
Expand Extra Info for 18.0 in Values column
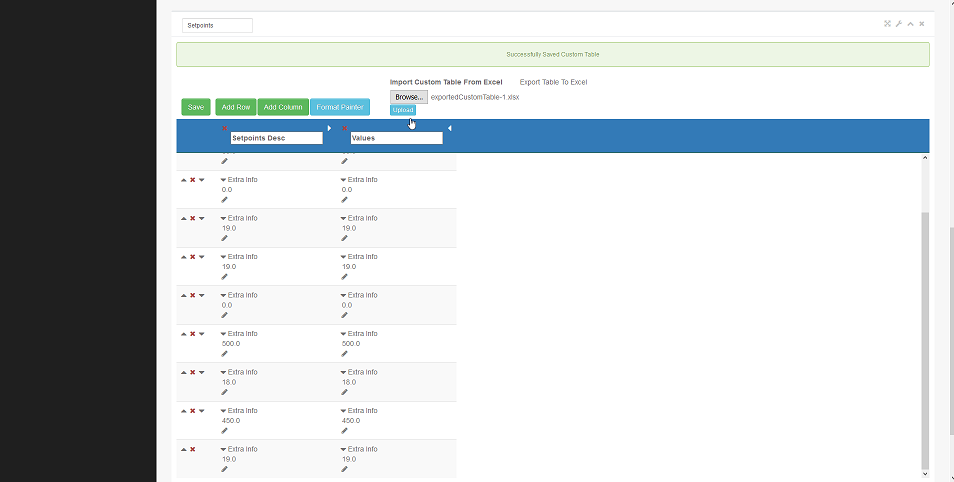344,373
